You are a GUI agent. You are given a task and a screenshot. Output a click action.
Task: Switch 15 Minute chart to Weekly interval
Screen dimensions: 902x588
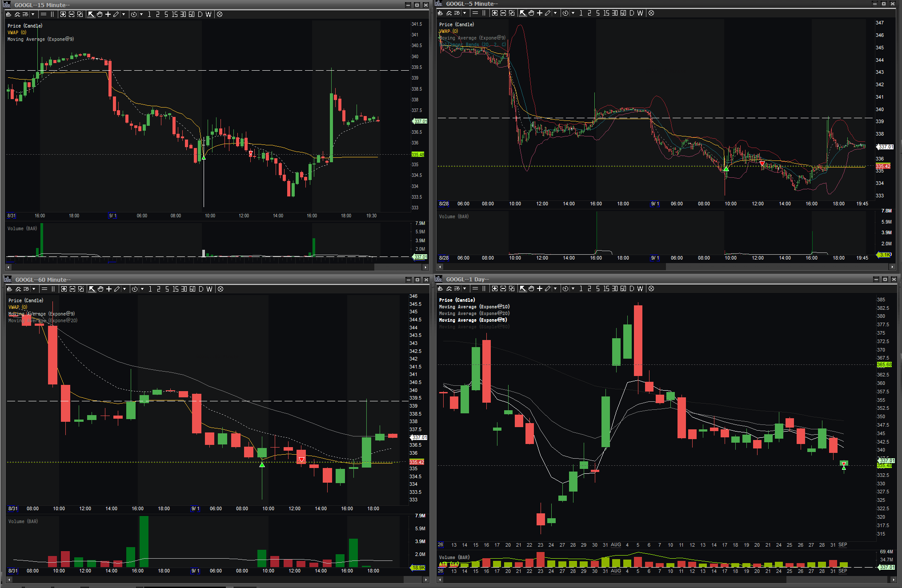pos(208,14)
